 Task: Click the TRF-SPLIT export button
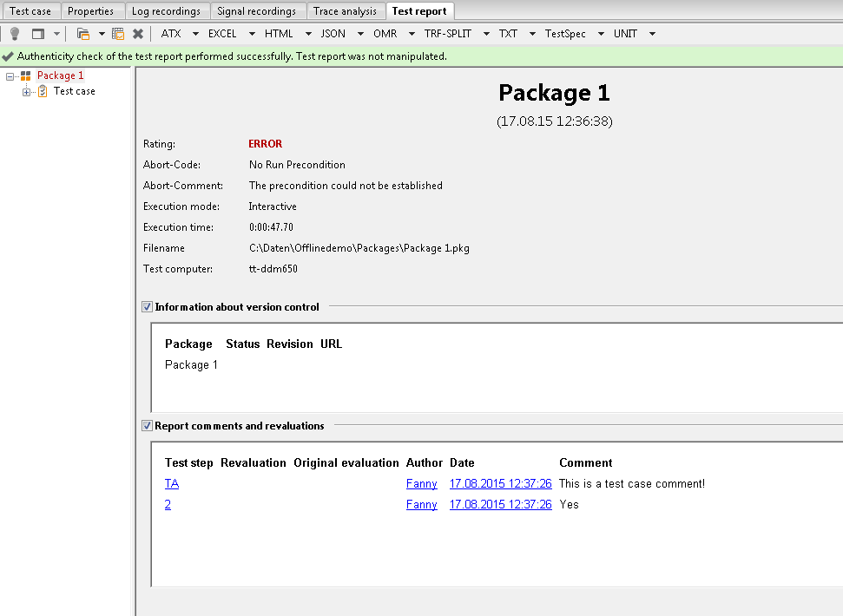click(x=447, y=34)
